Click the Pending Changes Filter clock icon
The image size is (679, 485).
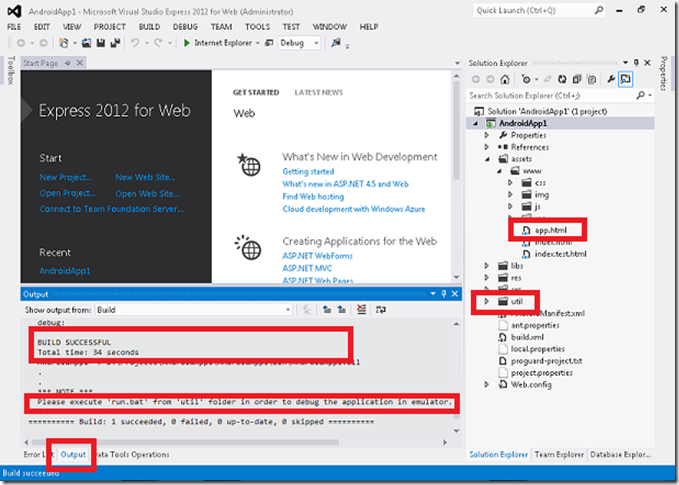[x=526, y=79]
